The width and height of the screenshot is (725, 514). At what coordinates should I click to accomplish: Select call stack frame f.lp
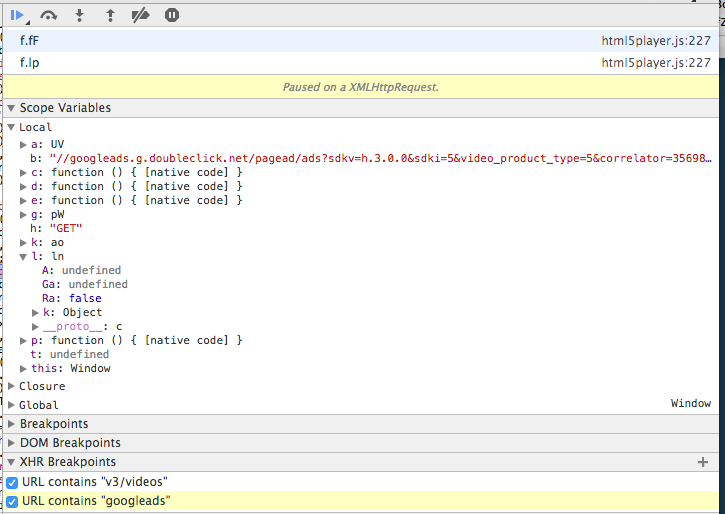pyautogui.click(x=361, y=63)
